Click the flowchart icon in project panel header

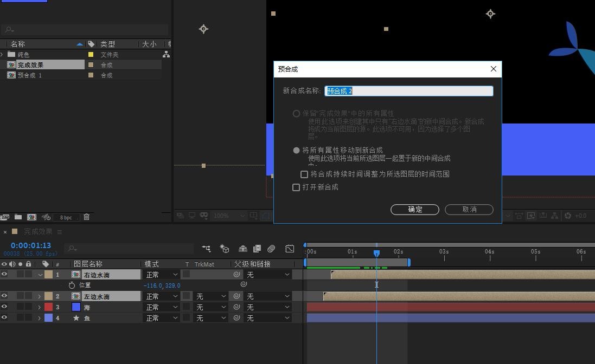tap(166, 55)
